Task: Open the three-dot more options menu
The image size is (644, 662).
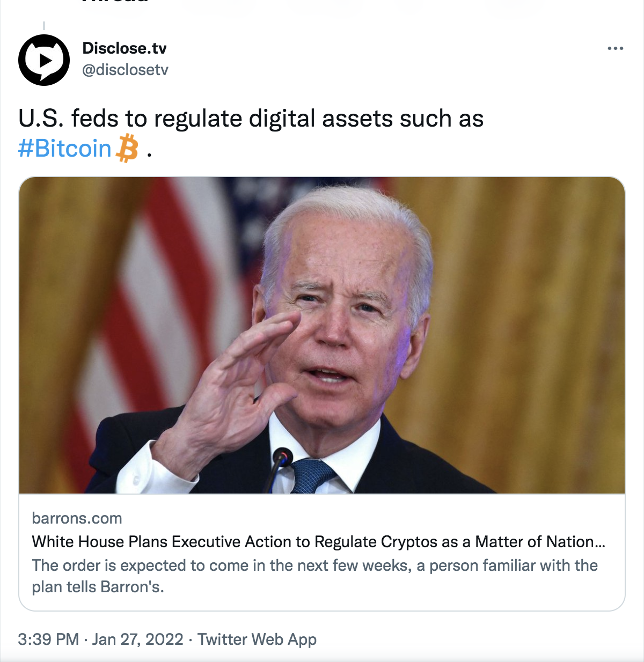Action: point(615,48)
